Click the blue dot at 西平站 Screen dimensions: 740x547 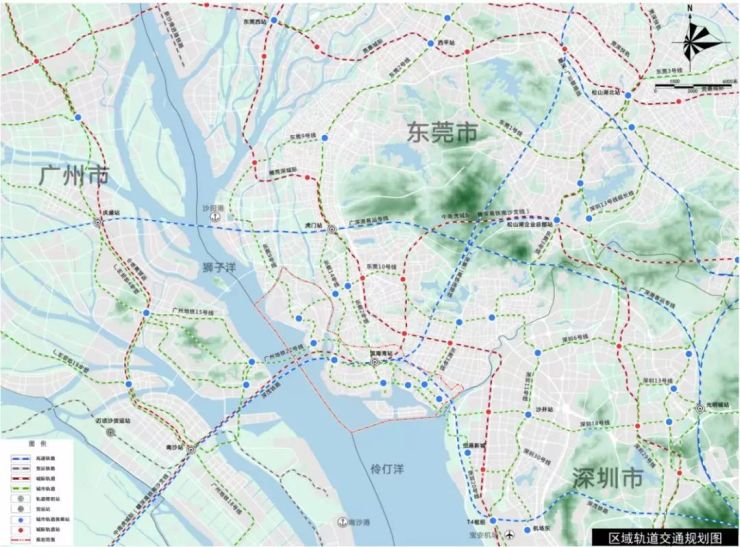430,43
